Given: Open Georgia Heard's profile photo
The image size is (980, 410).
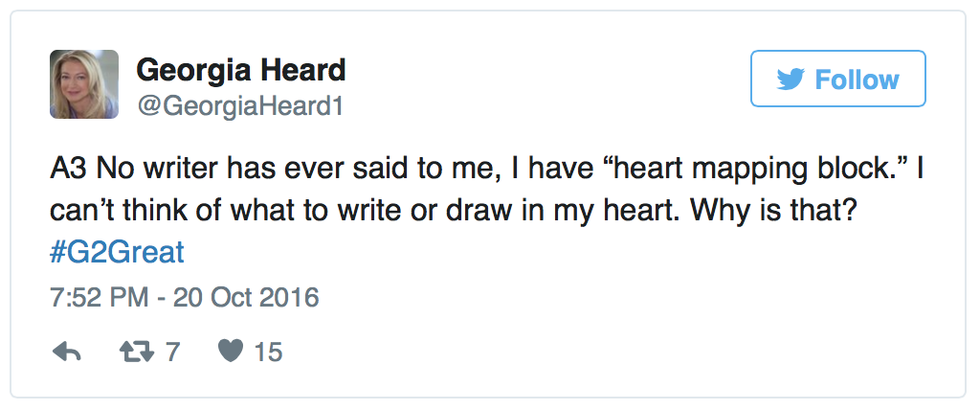Looking at the screenshot, I should pyautogui.click(x=84, y=84).
